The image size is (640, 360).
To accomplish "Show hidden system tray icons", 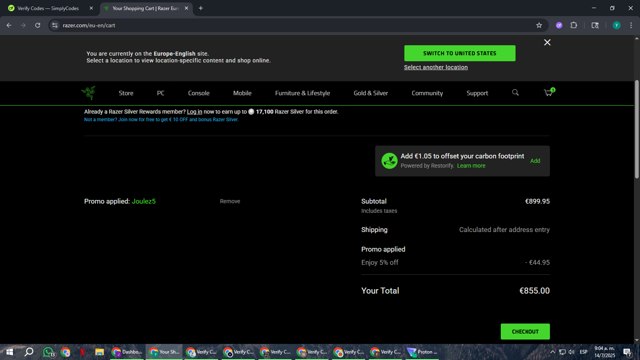I will 552,352.
